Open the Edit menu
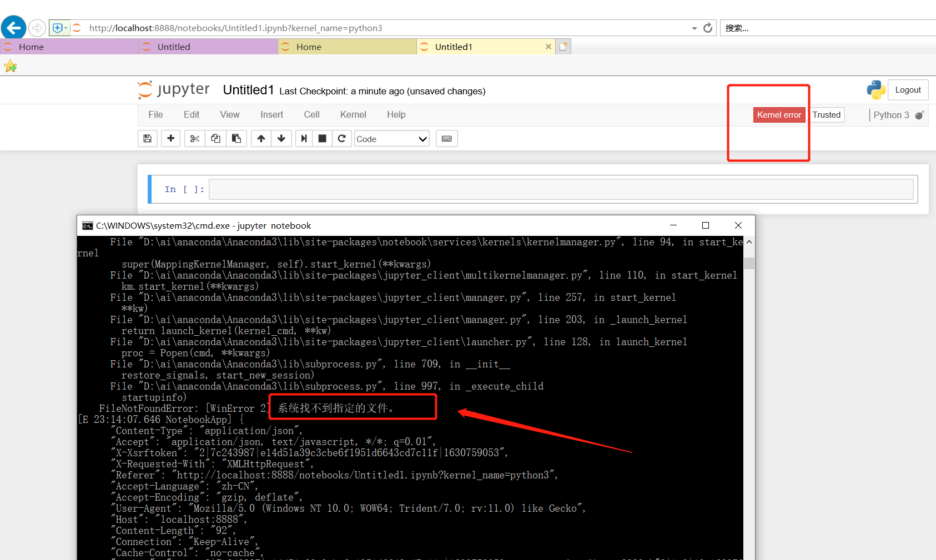The image size is (936, 560). click(x=192, y=114)
